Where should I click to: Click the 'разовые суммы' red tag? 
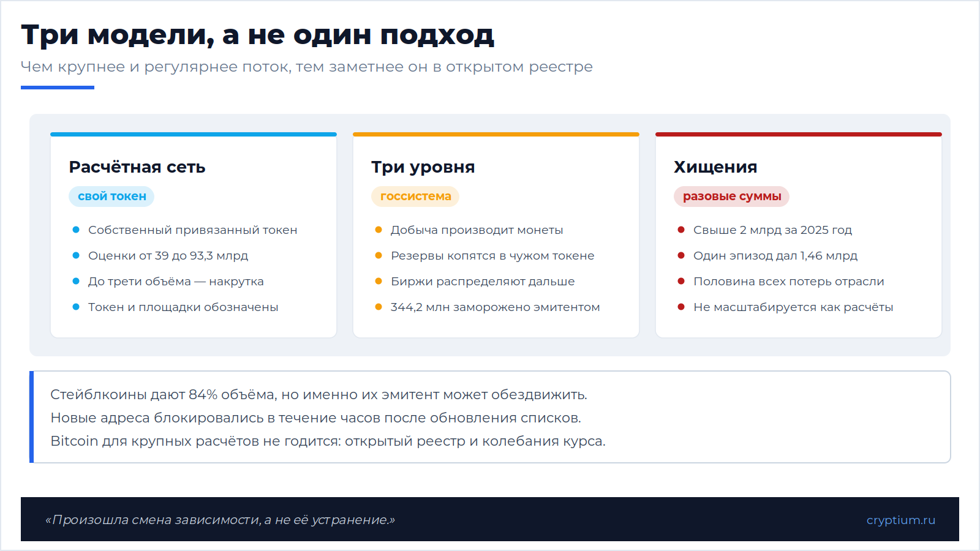(x=732, y=197)
